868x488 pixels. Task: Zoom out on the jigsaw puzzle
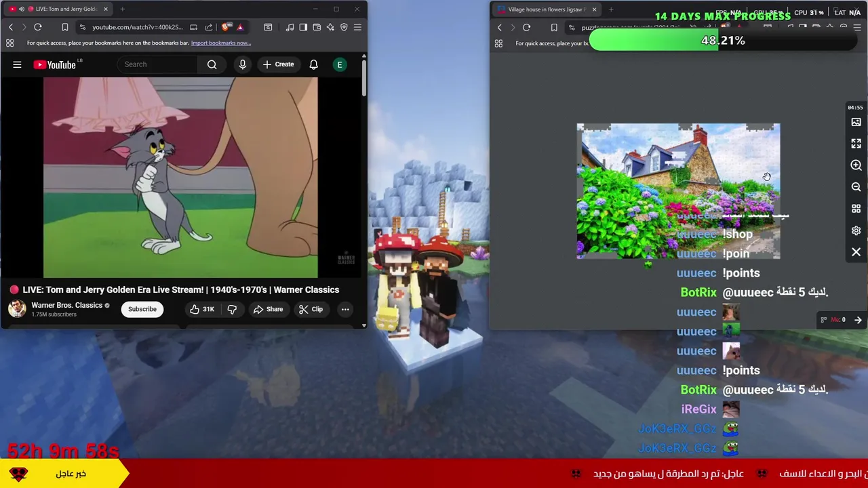[856, 187]
